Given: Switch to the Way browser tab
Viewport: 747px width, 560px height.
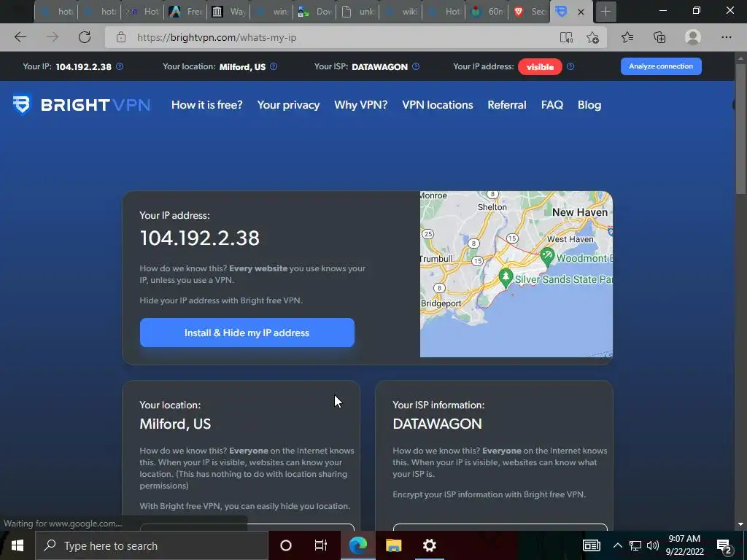Looking at the screenshot, I should click(228, 12).
